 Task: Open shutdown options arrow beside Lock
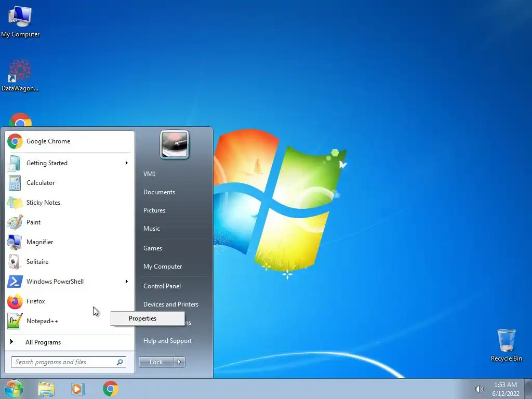click(179, 362)
